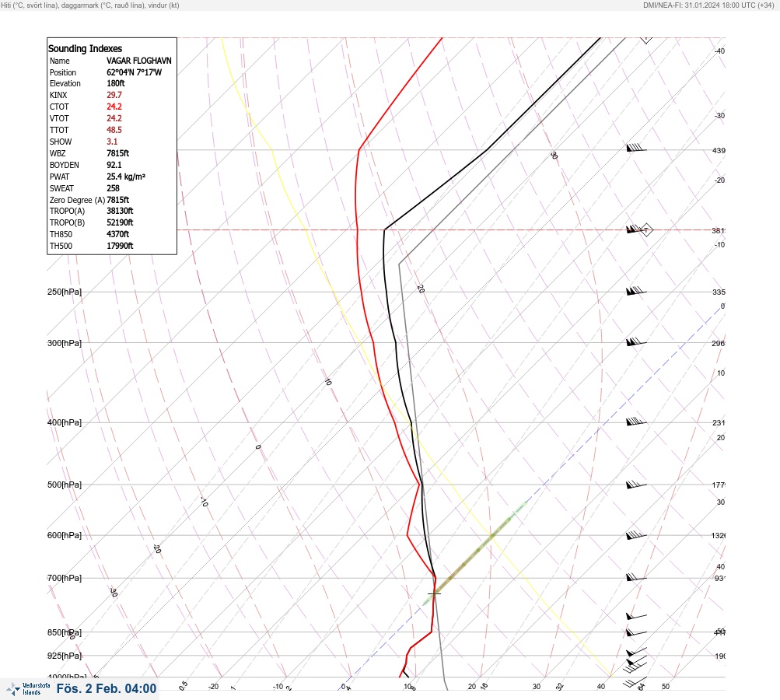Screen dimensions: 780x700
Task: Click the '400[hPa]' pressure label
Action: click(x=65, y=422)
